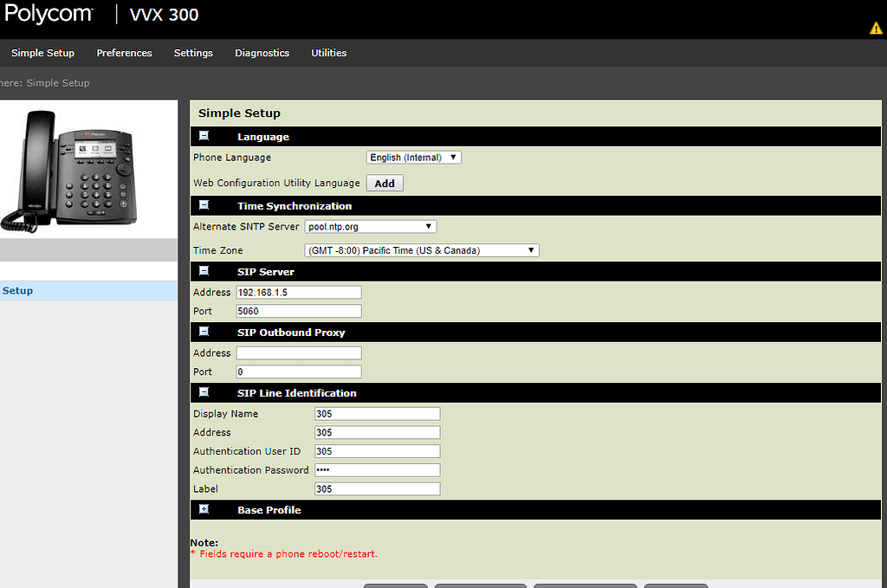Collapse the Language section header icon
887x588 pixels.
coord(204,136)
